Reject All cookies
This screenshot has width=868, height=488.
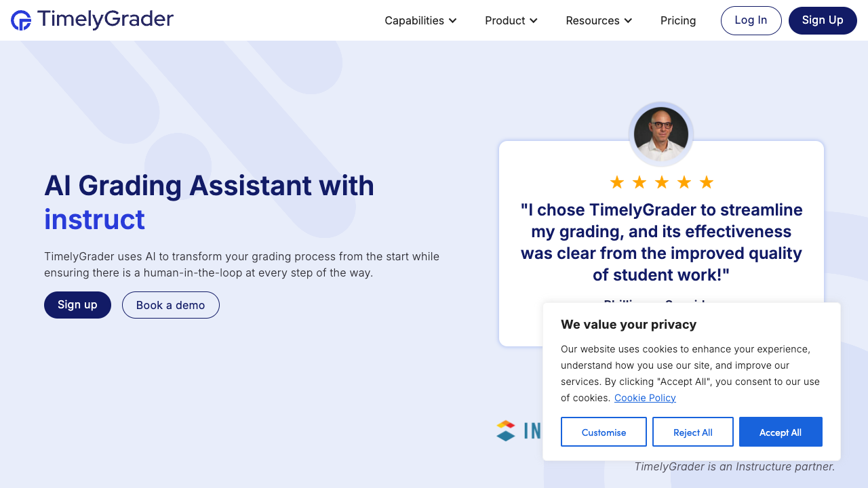pos(692,432)
